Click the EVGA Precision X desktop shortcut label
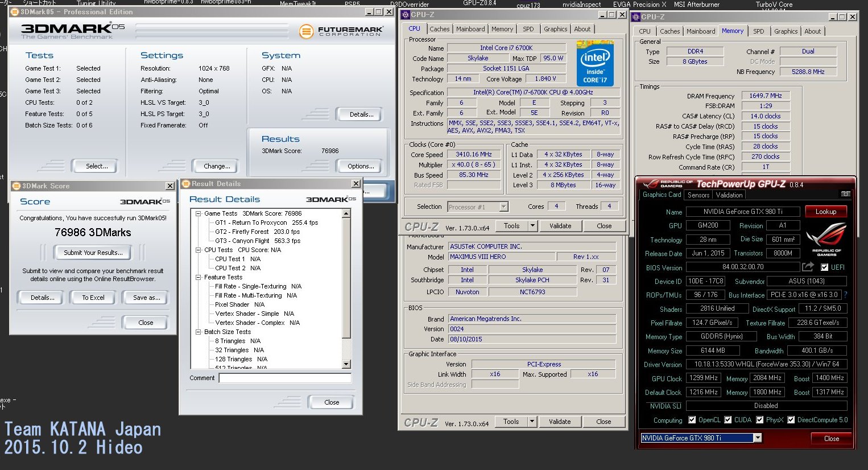This screenshot has width=868, height=470. coord(639,5)
